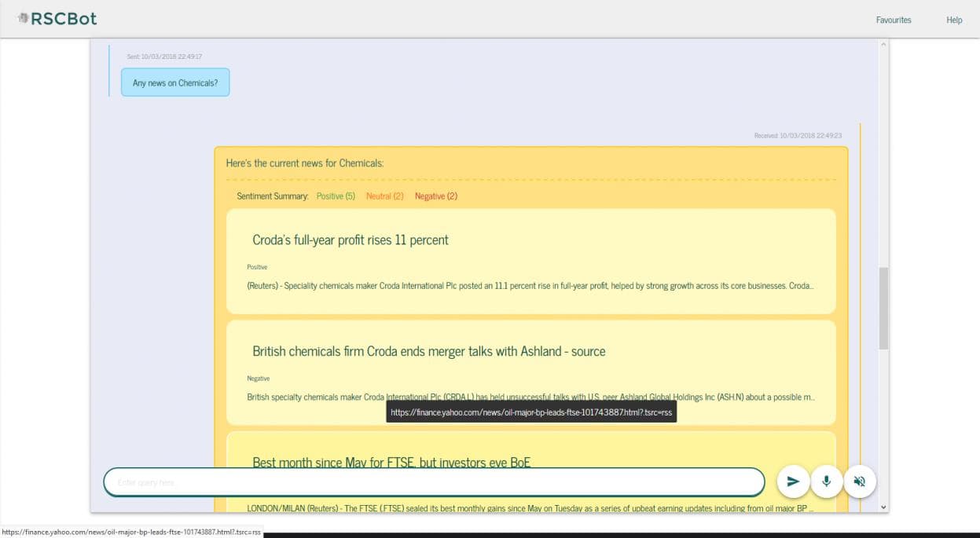Click 'Here's the current news for Chemicals:' text
Viewport: 980px width, 538px height.
pos(305,163)
